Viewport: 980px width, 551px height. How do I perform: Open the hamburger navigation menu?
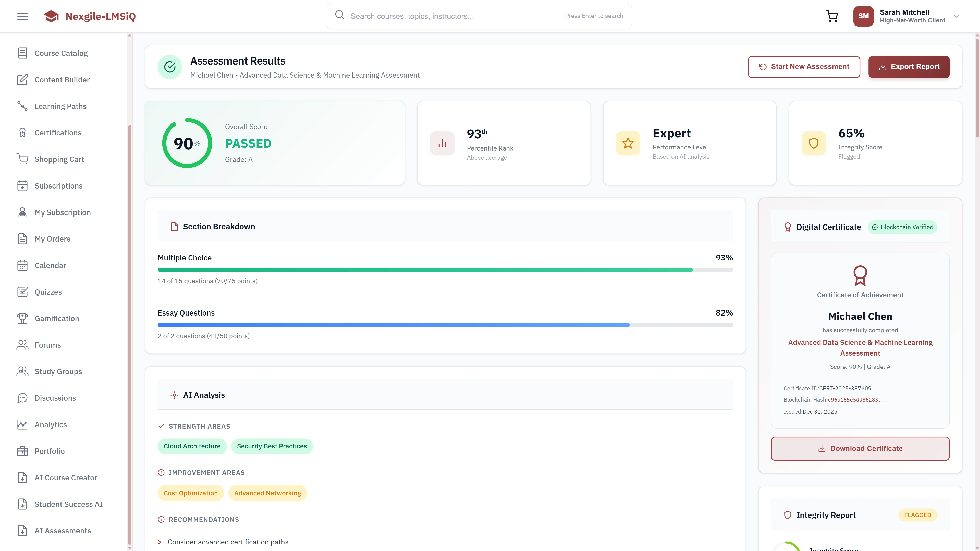point(22,16)
